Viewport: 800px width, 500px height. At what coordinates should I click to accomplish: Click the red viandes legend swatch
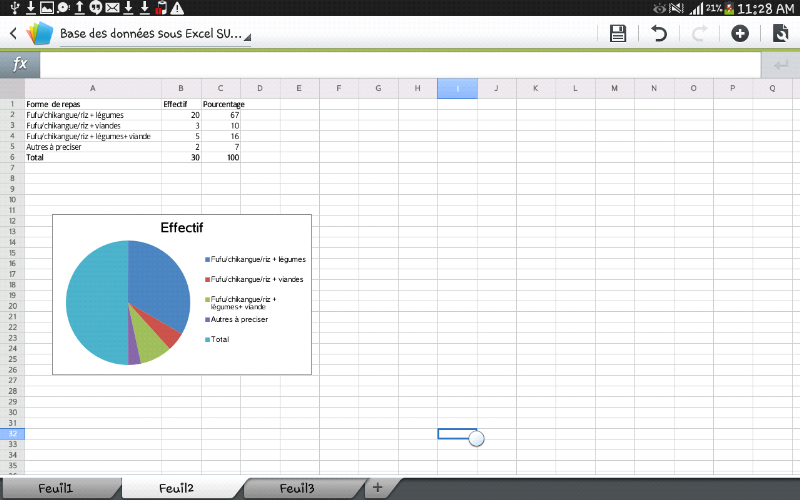coord(208,280)
